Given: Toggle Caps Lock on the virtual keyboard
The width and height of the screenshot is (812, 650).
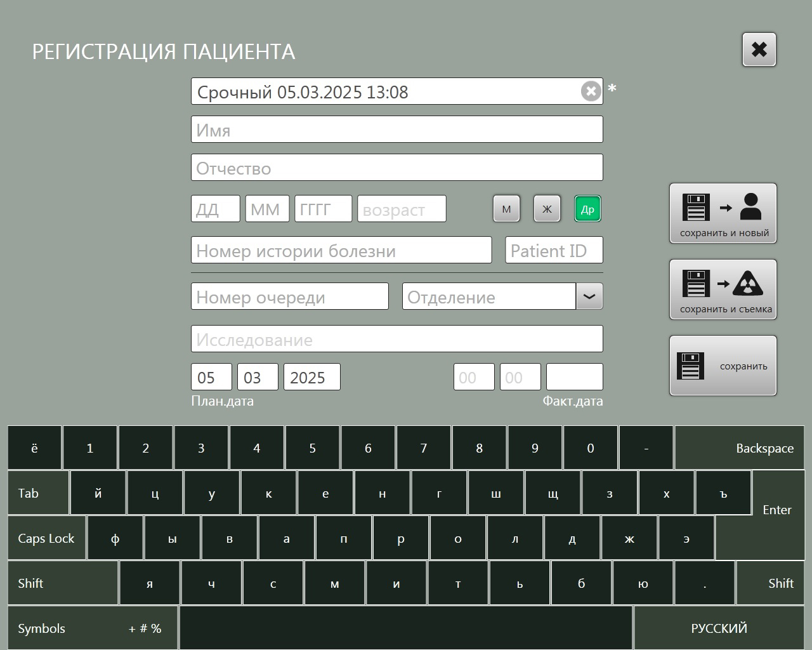Looking at the screenshot, I should (46, 538).
